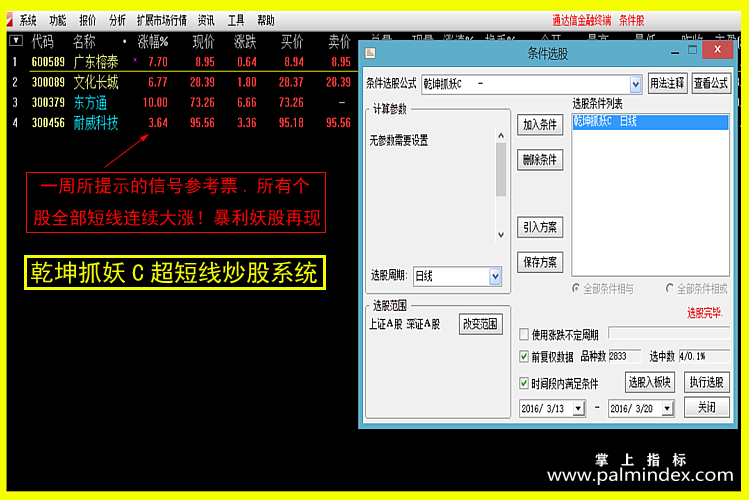Expand the 选股周期 period dropdown

(495, 276)
